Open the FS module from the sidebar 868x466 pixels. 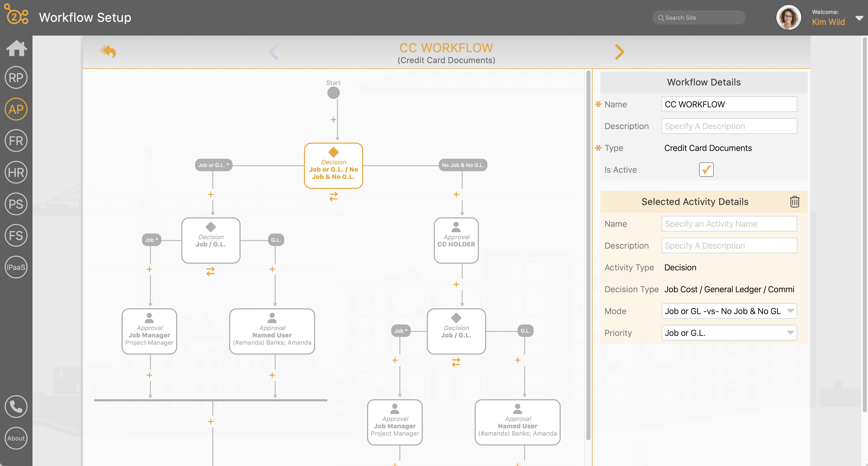[16, 236]
